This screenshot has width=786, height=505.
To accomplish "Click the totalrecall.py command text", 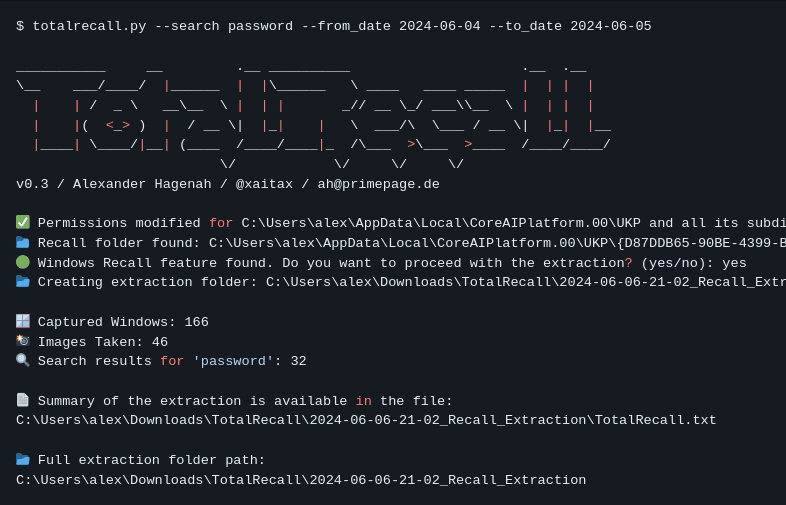I will pos(89,26).
